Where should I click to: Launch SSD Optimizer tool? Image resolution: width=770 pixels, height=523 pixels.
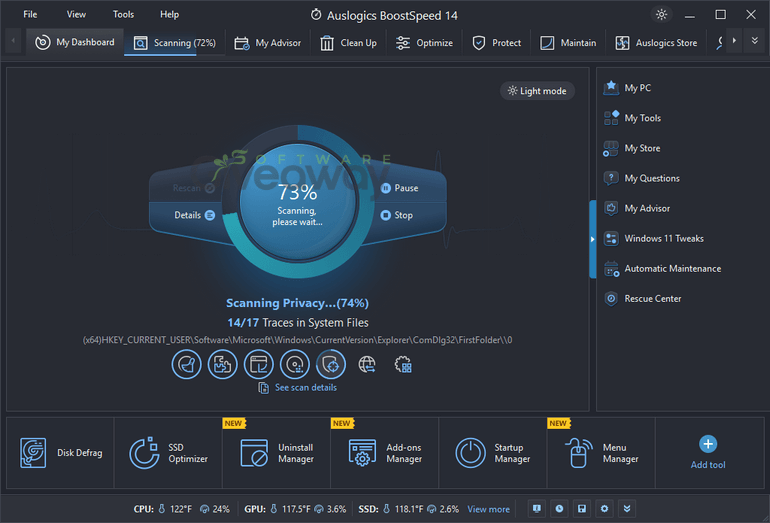coord(168,453)
